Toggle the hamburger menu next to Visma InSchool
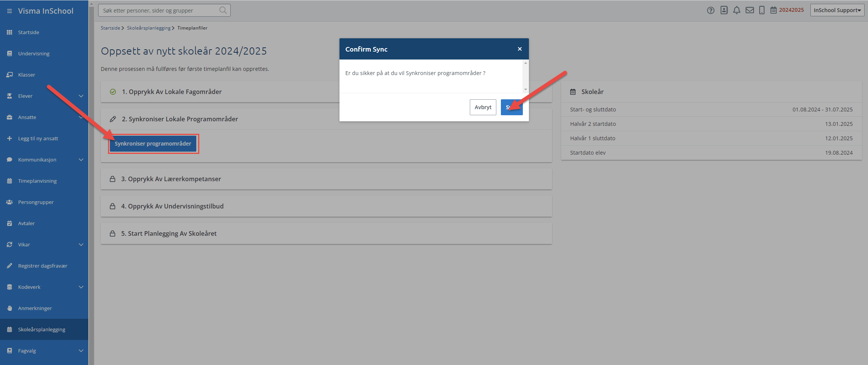Viewport: 868px width, 365px height. [9, 11]
